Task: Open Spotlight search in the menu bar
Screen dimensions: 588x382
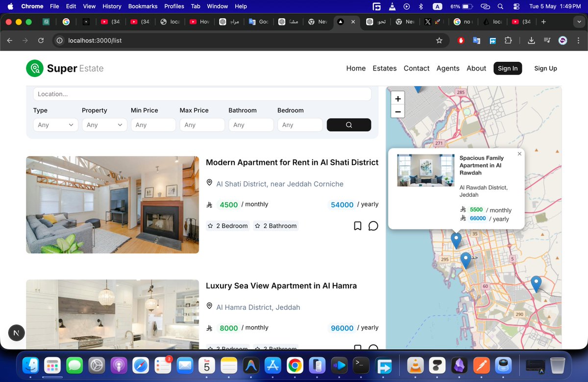Action: 500,6
